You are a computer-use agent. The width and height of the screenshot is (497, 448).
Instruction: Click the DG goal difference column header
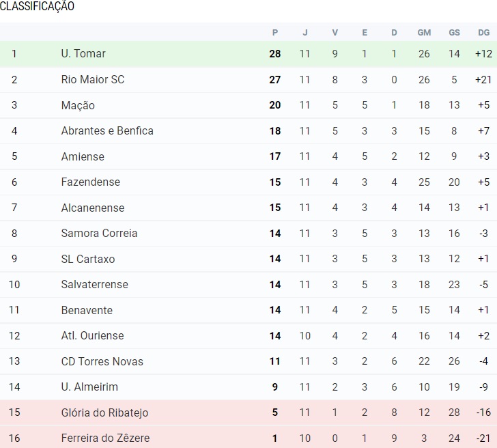[484, 32]
